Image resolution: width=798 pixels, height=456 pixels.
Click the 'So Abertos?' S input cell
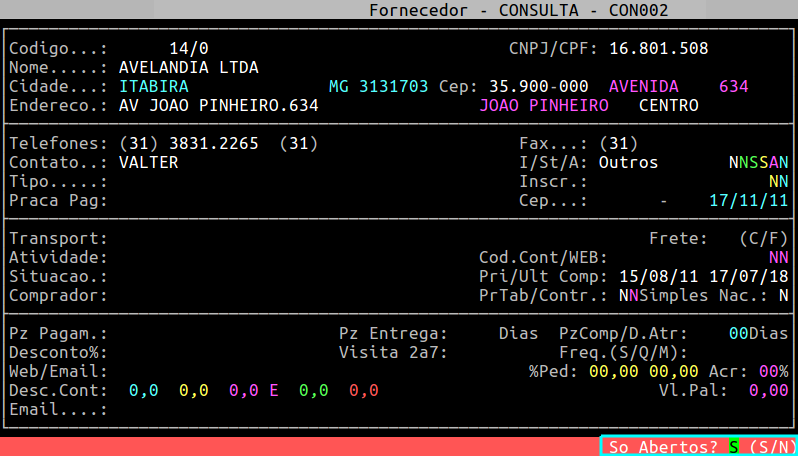tap(734, 446)
